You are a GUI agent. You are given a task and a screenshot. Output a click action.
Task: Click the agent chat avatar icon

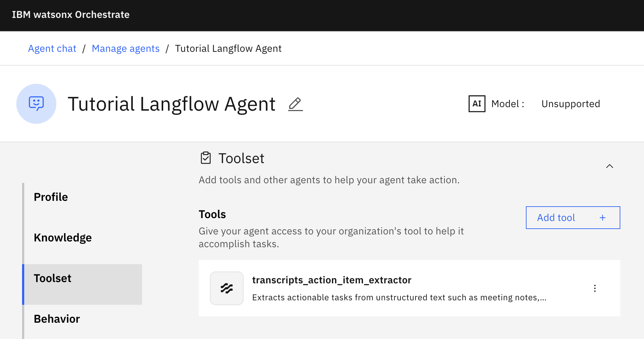(x=36, y=104)
